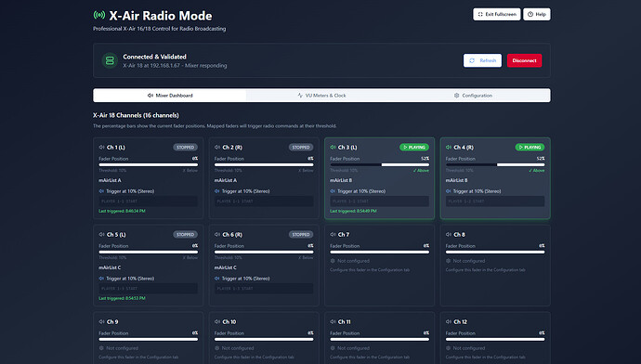Screen dimensions: 641x364
Task: Click the Not configured gear icon on Ch 8
Action: (x=449, y=261)
